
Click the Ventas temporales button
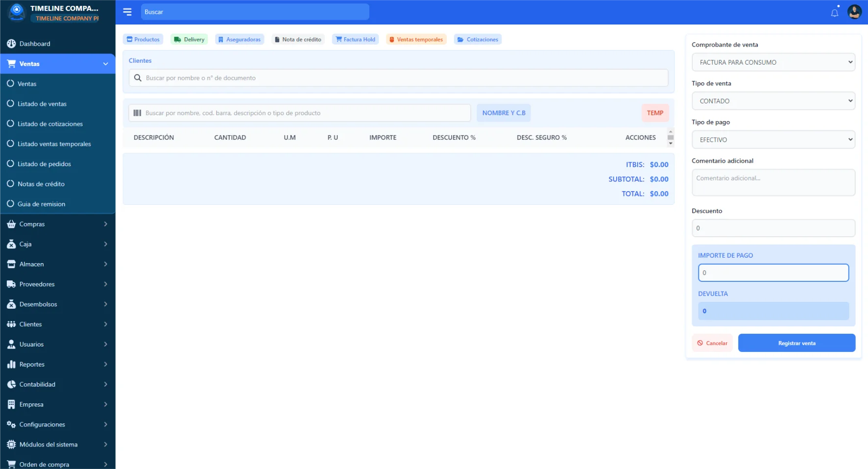416,39
